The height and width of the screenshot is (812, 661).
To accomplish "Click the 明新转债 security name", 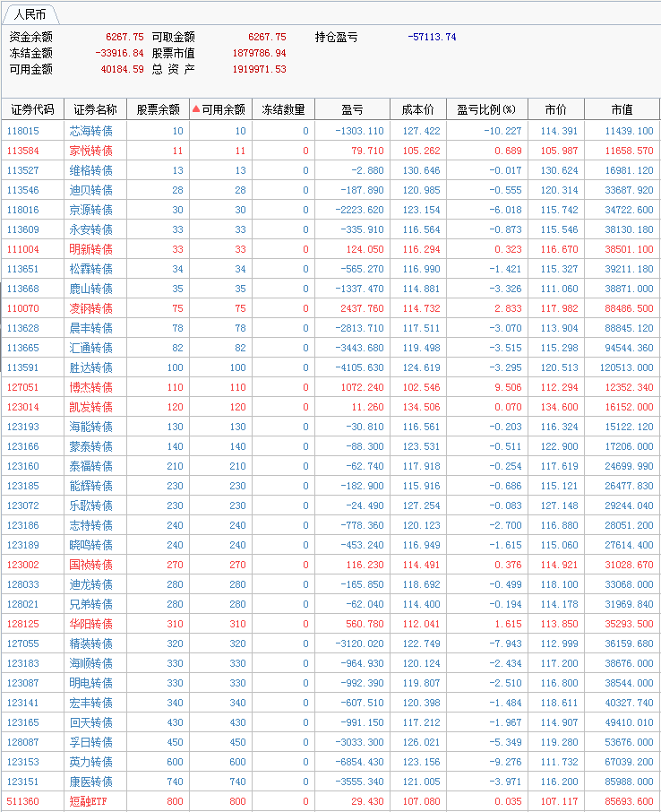I will tap(91, 249).
